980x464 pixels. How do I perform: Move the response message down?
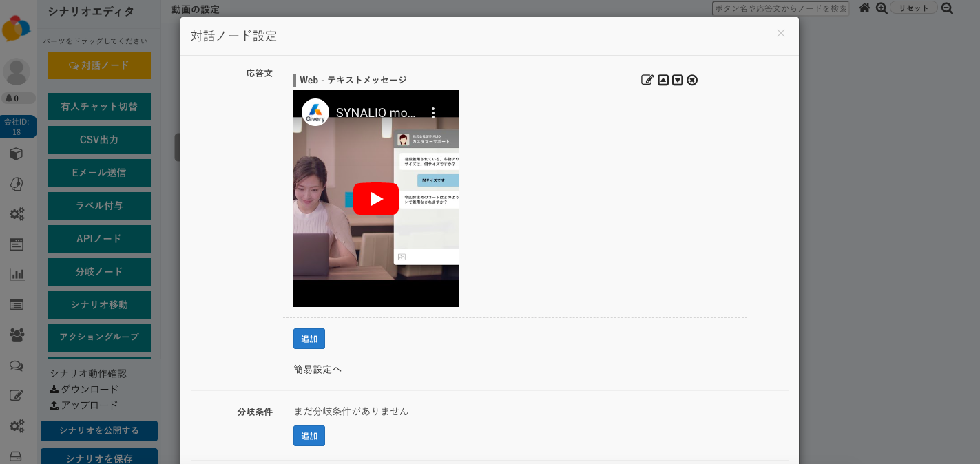point(678,80)
